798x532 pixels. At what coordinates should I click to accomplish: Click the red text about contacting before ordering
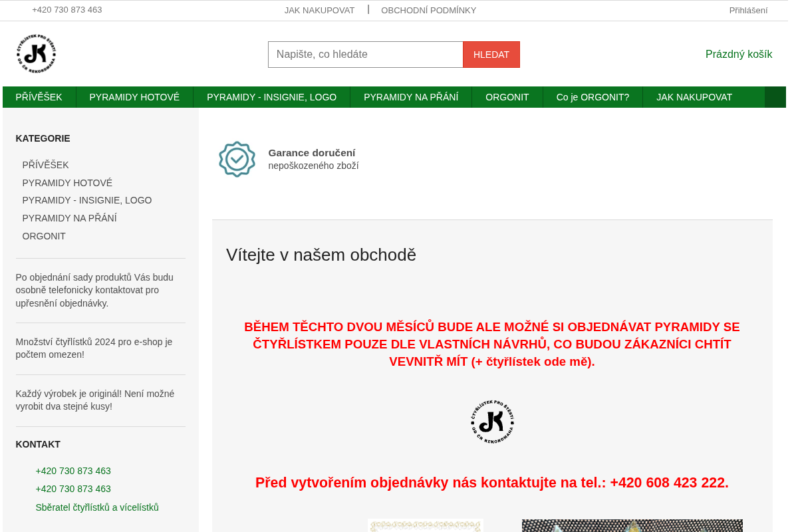click(492, 483)
